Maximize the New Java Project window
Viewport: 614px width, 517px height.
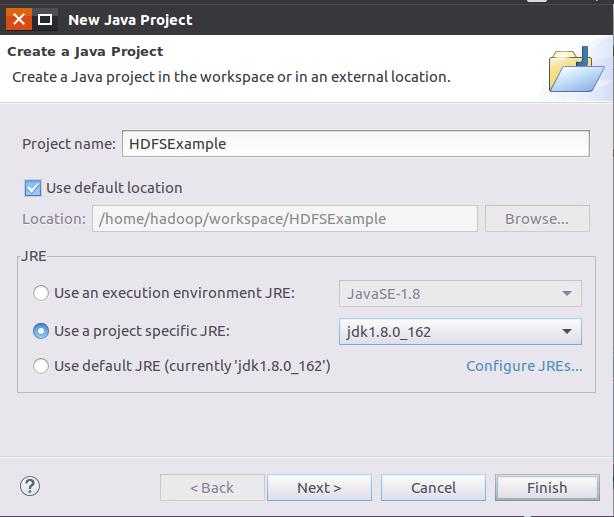click(45, 19)
